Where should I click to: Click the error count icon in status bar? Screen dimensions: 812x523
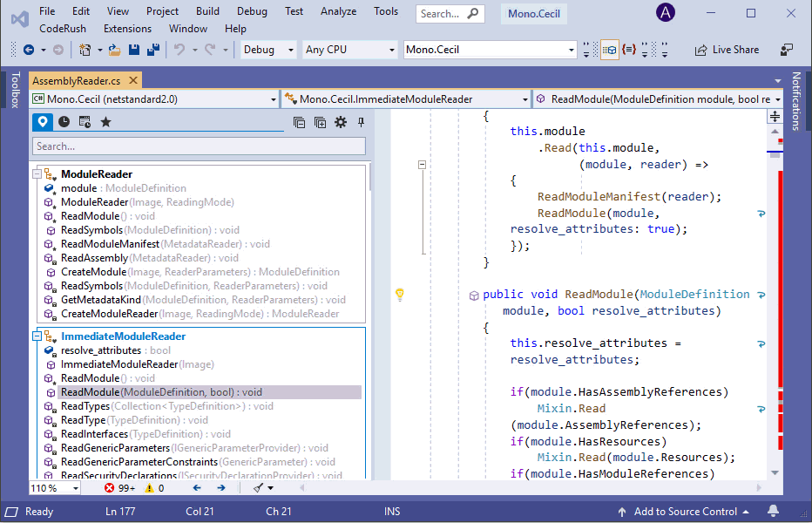pyautogui.click(x=114, y=488)
